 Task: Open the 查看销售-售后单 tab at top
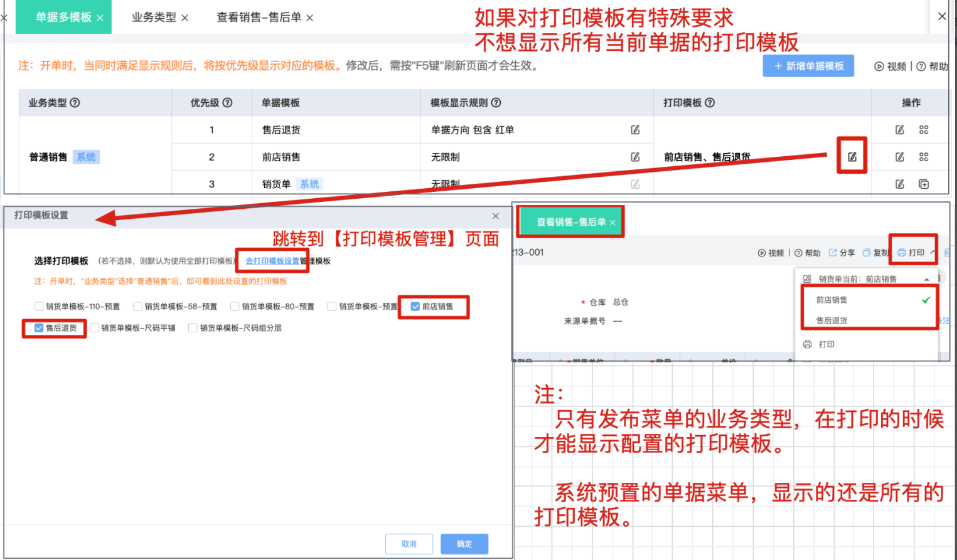tap(259, 18)
